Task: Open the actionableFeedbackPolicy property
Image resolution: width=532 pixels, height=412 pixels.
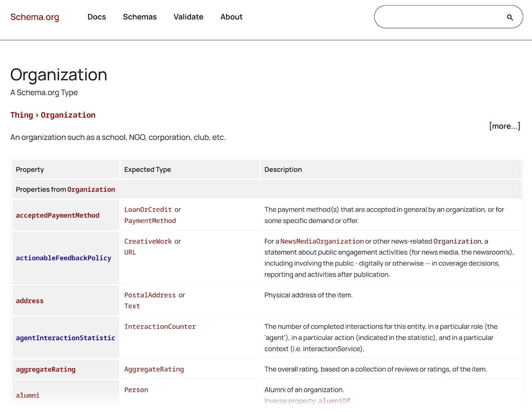Action: pyautogui.click(x=64, y=258)
